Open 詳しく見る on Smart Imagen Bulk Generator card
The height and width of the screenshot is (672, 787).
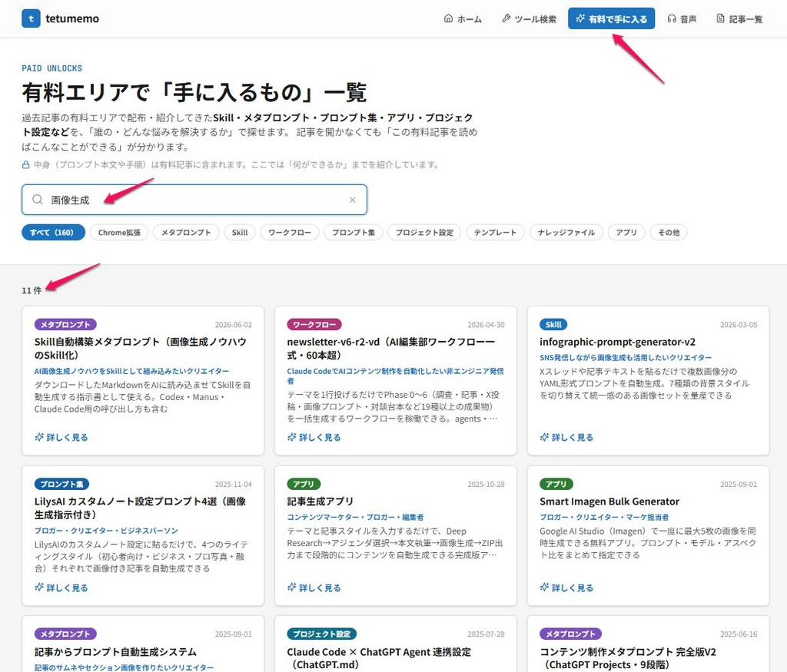pyautogui.click(x=566, y=588)
